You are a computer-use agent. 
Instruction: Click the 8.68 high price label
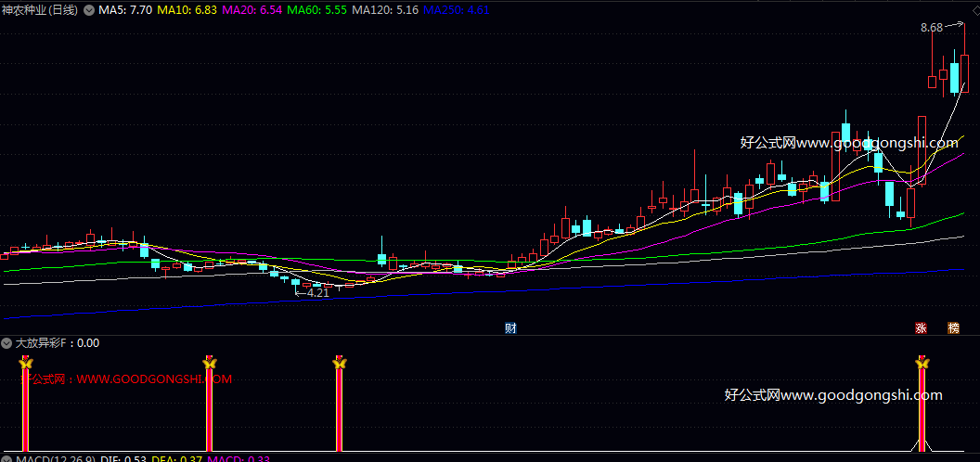click(x=931, y=28)
